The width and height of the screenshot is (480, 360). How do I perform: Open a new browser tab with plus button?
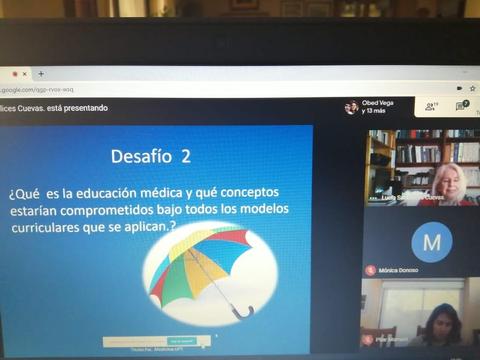(x=41, y=74)
